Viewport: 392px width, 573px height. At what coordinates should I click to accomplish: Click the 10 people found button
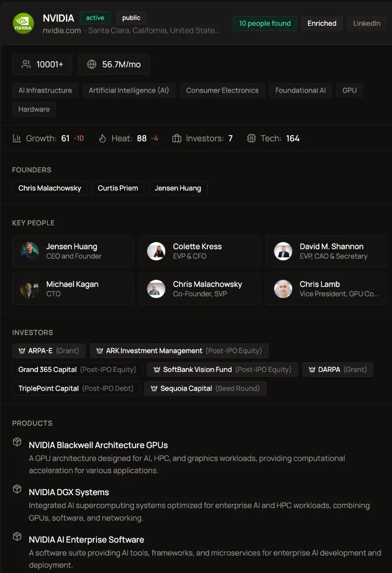(x=265, y=23)
